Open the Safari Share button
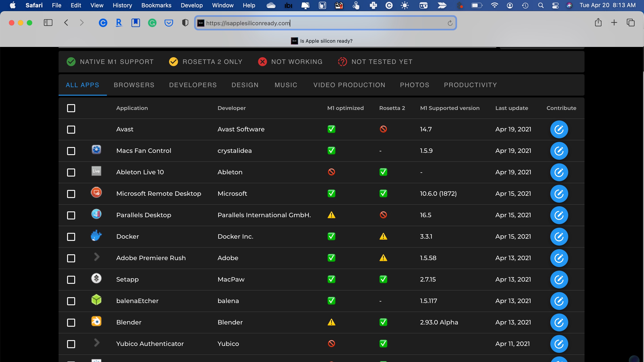Viewport: 644px width, 362px height. point(598,23)
